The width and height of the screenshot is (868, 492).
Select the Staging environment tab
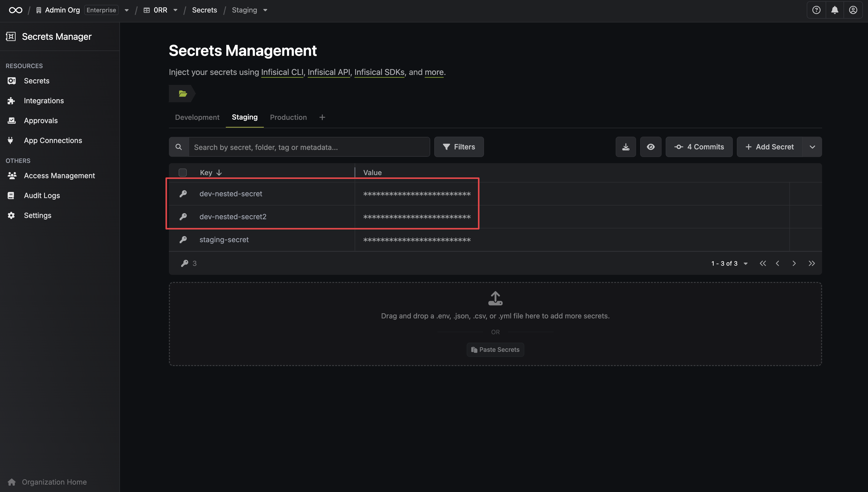[x=244, y=117]
